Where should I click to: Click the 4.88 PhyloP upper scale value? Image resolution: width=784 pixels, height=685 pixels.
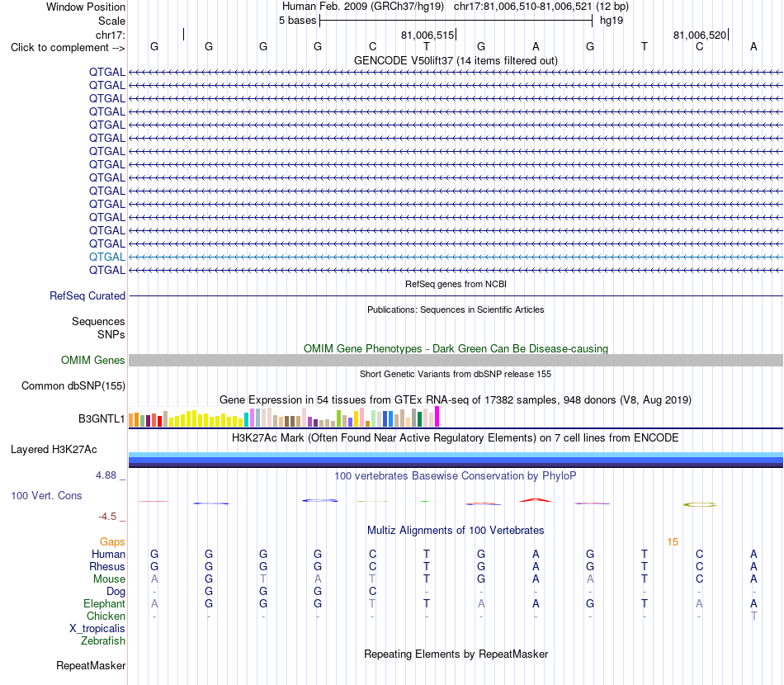[106, 475]
